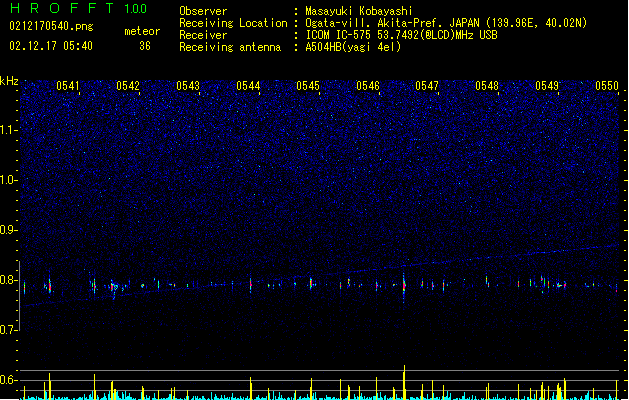
Task: Select the Ogata-vill. Akita-Pref. JAPAN location text
Action: point(446,23)
